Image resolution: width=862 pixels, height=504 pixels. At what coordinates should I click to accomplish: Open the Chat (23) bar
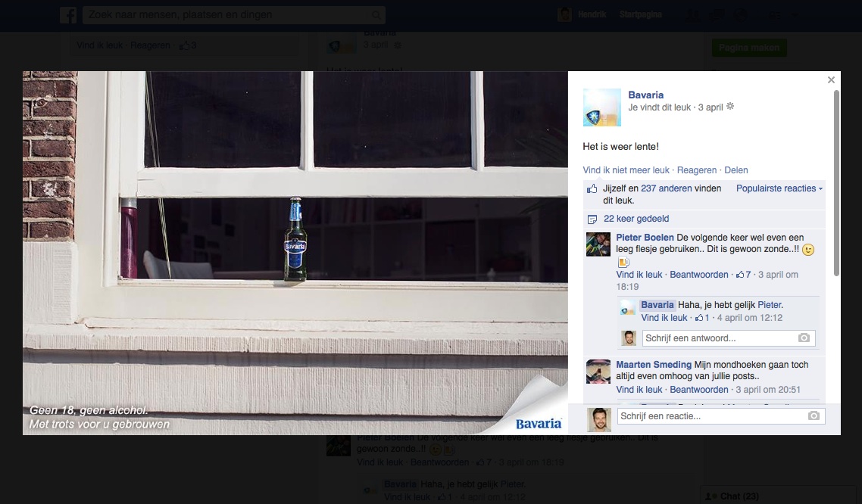[779, 495]
